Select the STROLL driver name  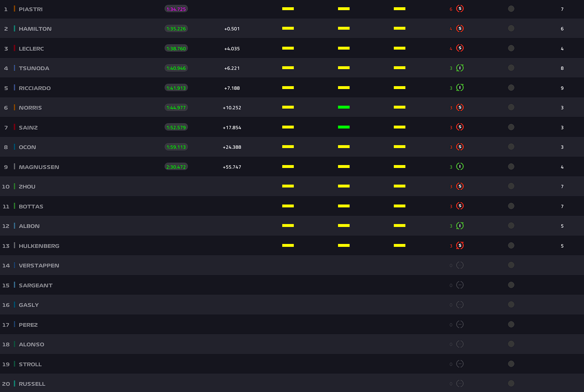pos(30,364)
